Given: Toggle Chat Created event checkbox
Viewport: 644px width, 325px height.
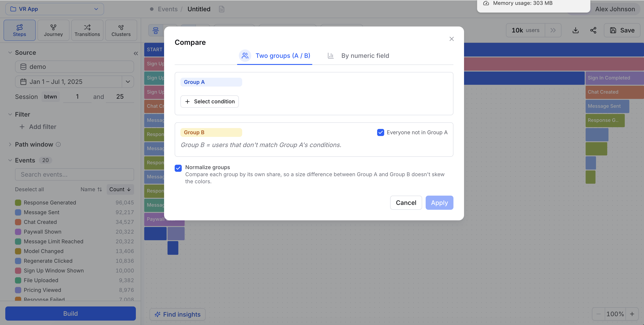Looking at the screenshot, I should click(x=18, y=222).
